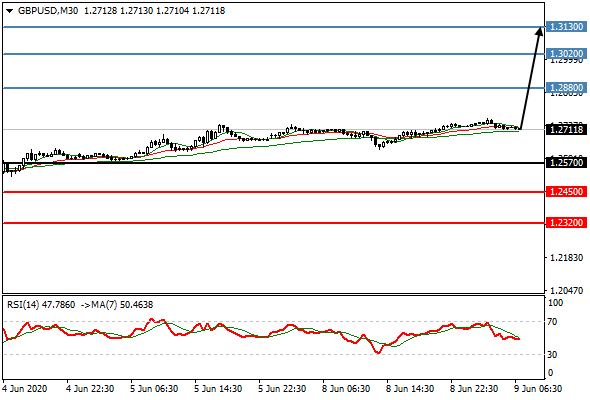Click the low value 1.27104 in header

pyautogui.click(x=173, y=11)
